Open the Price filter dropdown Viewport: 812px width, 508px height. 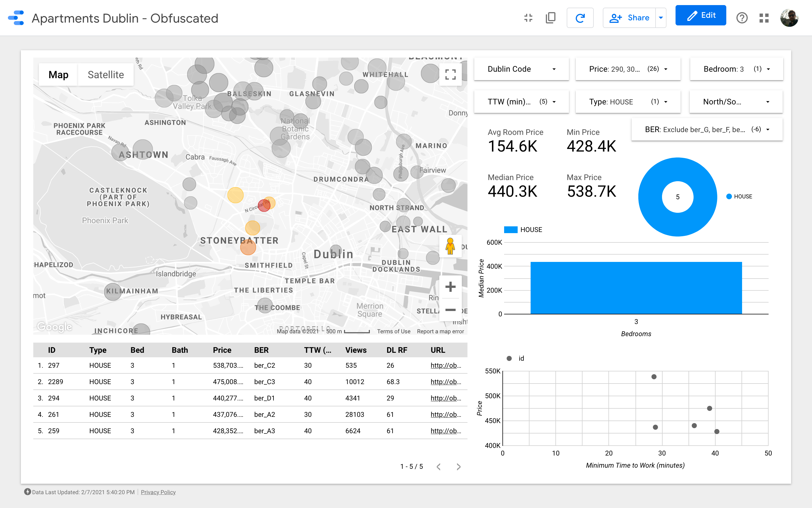[628, 69]
